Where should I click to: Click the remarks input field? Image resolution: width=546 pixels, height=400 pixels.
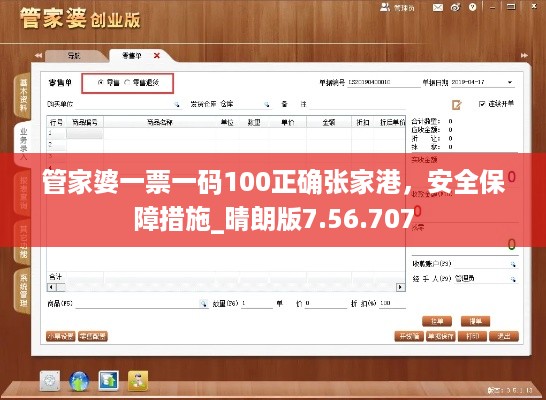pos(358,104)
